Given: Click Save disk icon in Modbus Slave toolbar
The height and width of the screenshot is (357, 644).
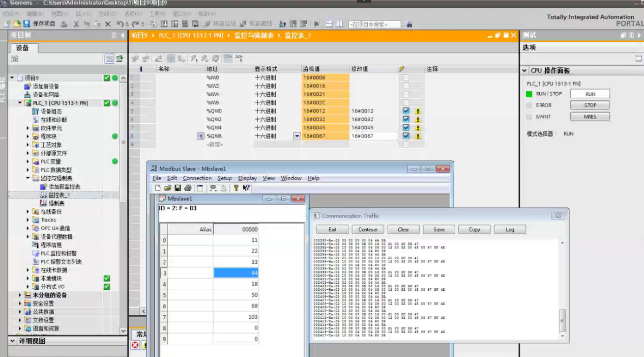Looking at the screenshot, I should point(178,188).
